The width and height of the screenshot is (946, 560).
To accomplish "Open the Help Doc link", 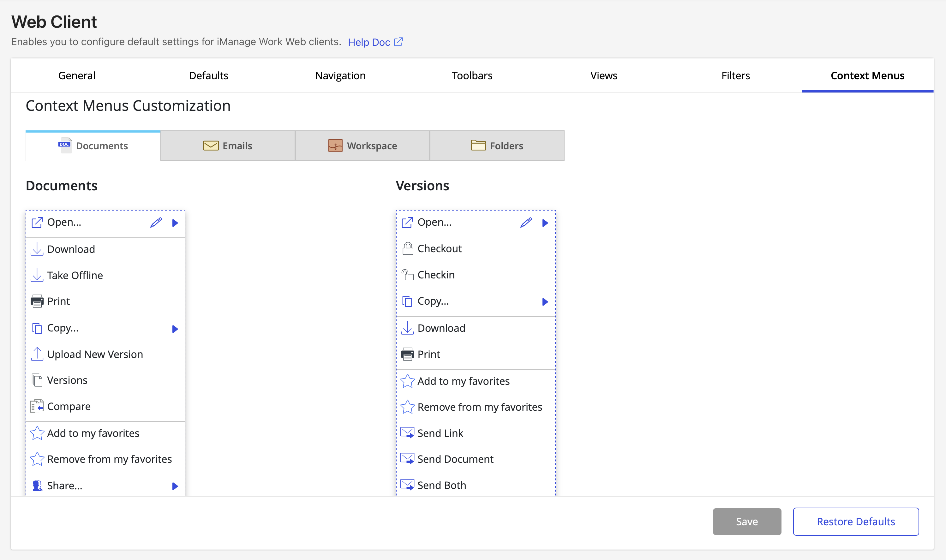I will (x=375, y=42).
